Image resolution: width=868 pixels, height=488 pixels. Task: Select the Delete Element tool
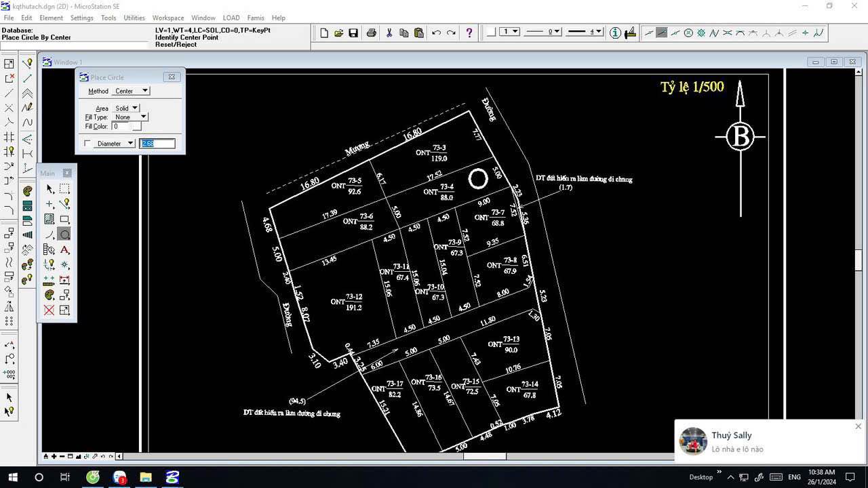point(50,310)
